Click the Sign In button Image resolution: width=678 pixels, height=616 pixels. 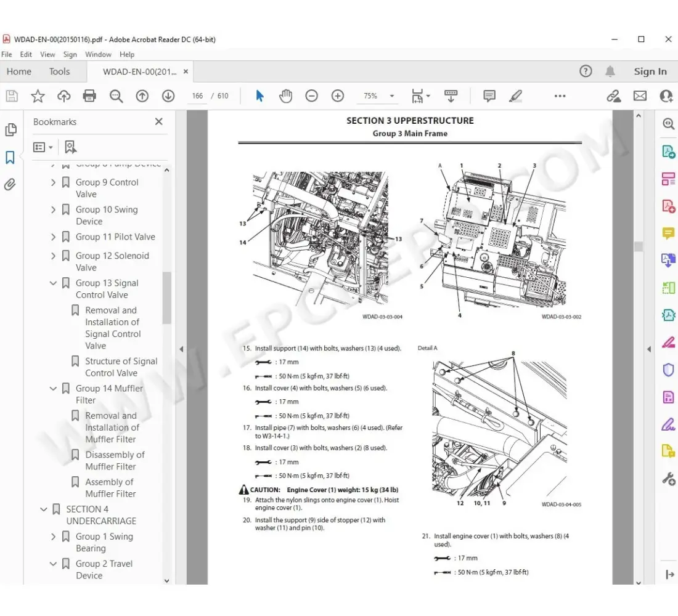point(650,71)
